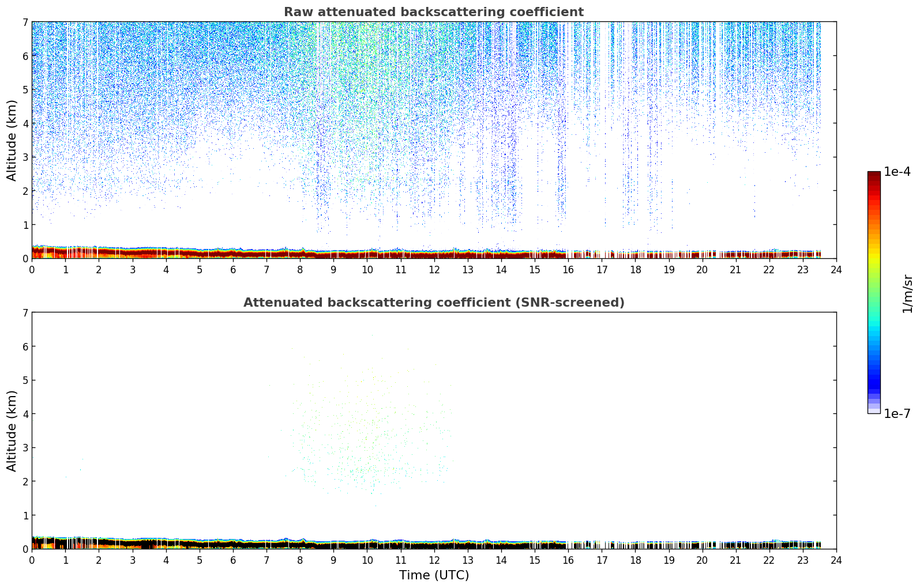The image size is (920, 588).
Task: Click the colorbar units label "1/m/sr"
Action: click(907, 293)
